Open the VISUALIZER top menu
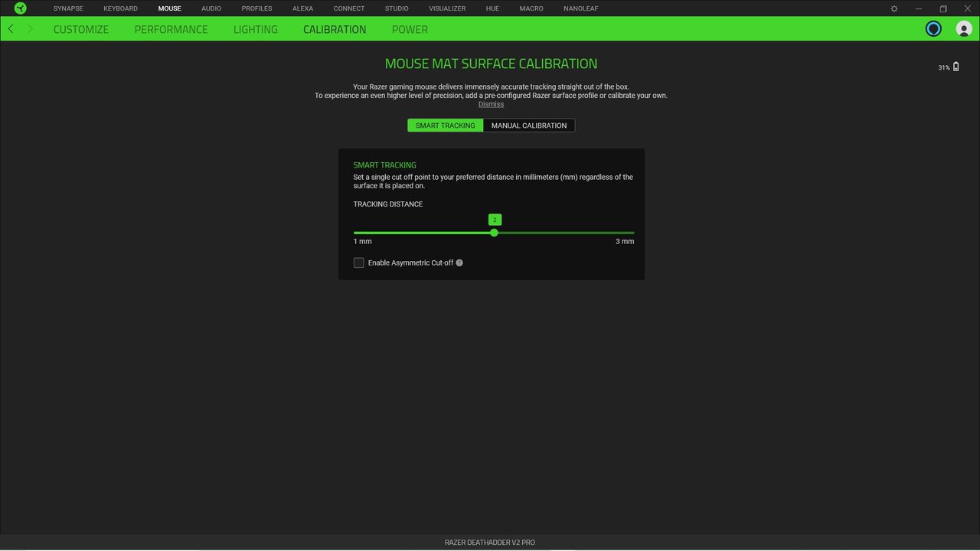 click(x=447, y=8)
